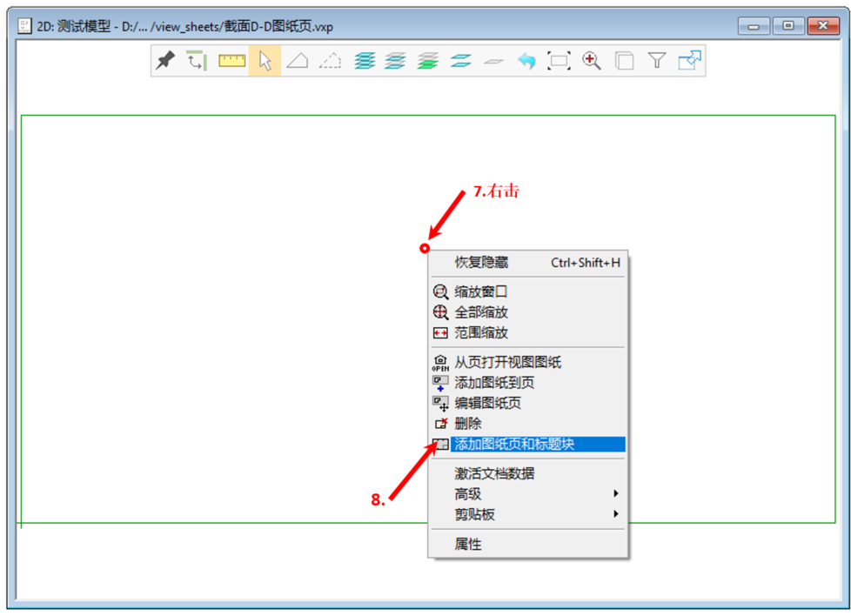The height and width of the screenshot is (616, 851).
Task: Click the green axis orientation icon
Action: pyautogui.click(x=197, y=60)
